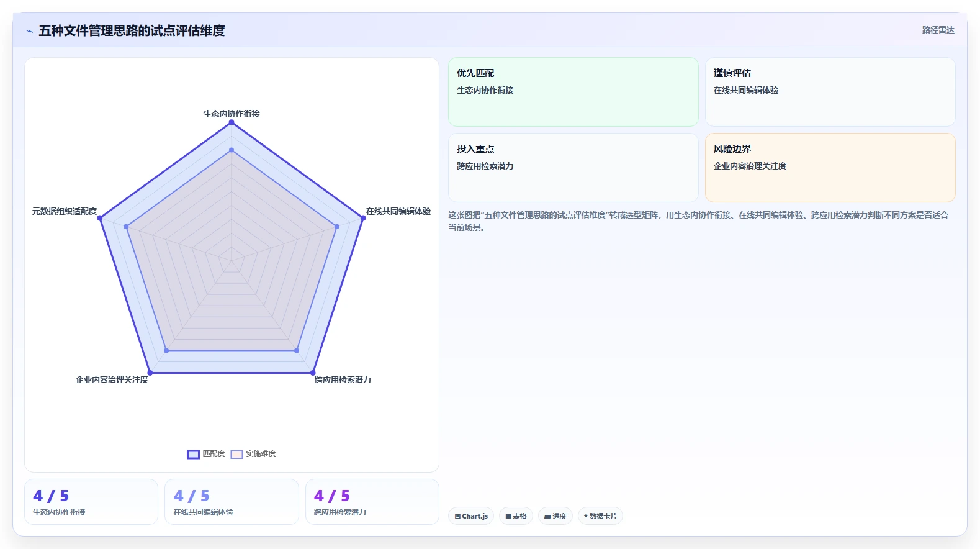Click the 4 / 5 跨应用检索潜力 stat card
Viewport: 980px width, 549px height.
pyautogui.click(x=372, y=502)
